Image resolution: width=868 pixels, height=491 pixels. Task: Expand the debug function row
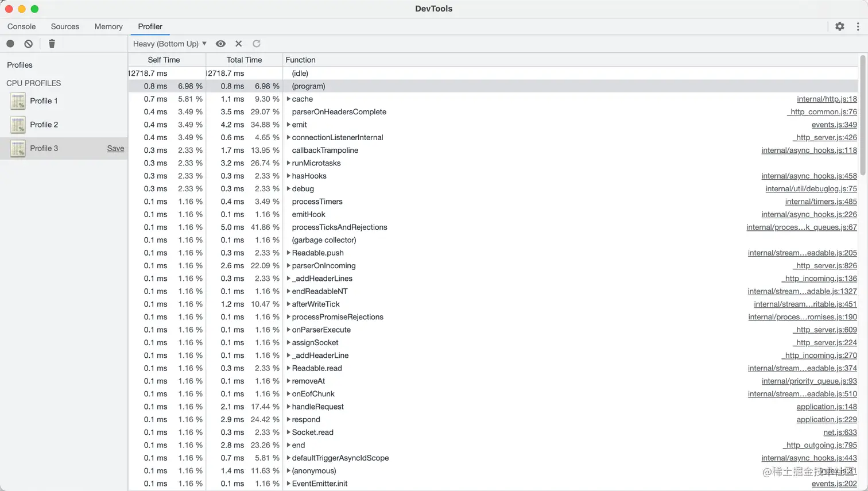[x=288, y=188]
